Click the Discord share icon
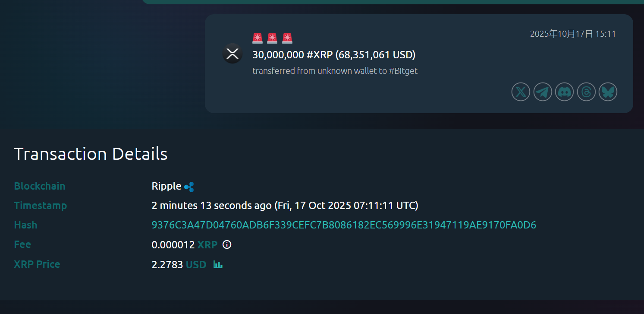The width and height of the screenshot is (644, 314). tap(564, 92)
